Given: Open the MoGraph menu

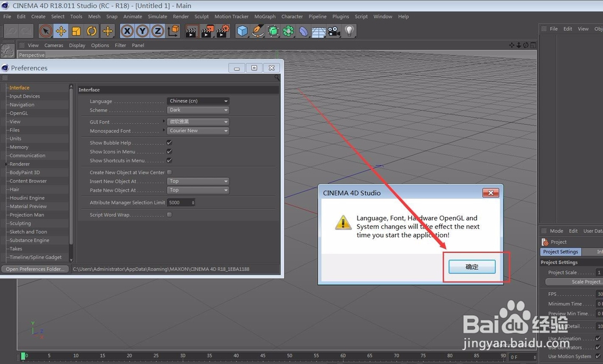Looking at the screenshot, I should tap(265, 16).
